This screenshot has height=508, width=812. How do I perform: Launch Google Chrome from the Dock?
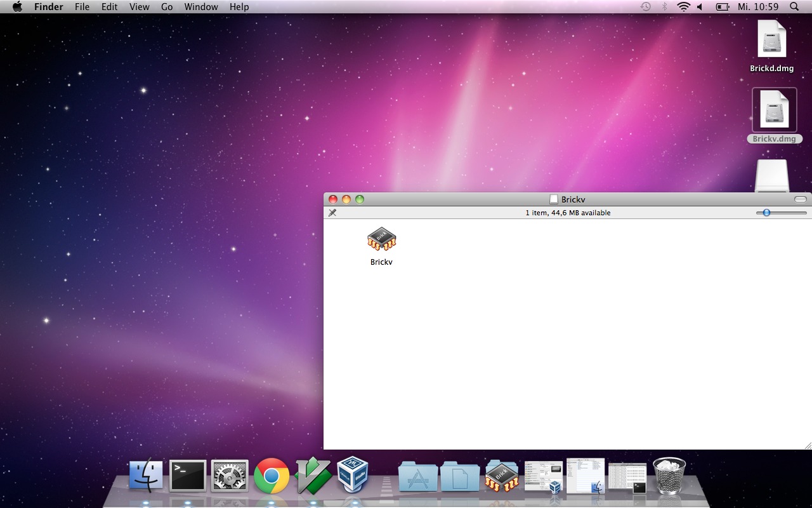[272, 476]
